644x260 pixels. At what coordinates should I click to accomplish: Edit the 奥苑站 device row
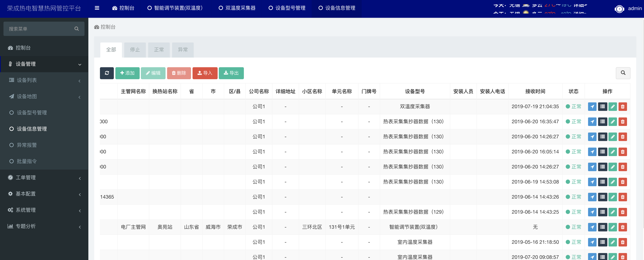[613, 227]
